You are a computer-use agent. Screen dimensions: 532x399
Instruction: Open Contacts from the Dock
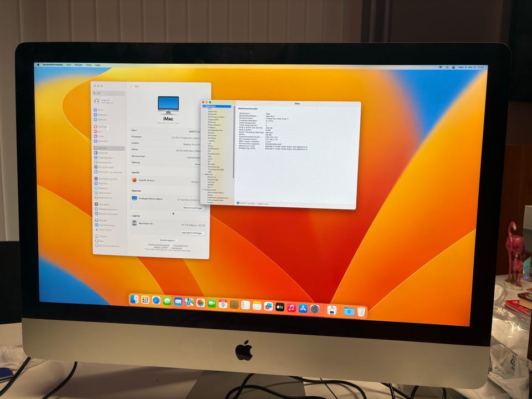(234, 304)
